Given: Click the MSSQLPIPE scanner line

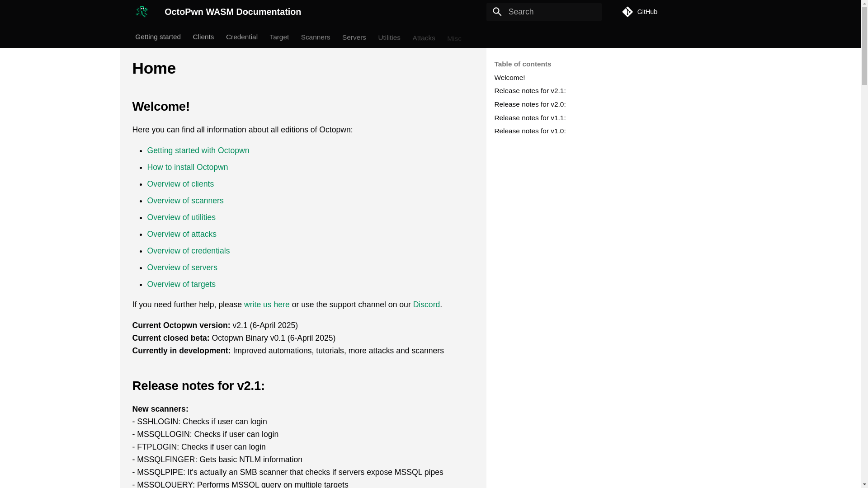Looking at the screenshot, I should [x=288, y=472].
